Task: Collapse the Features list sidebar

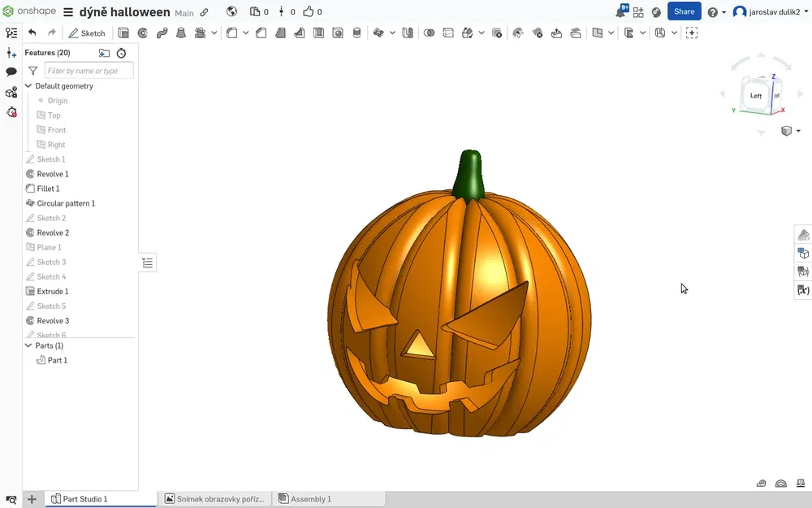Action: pyautogui.click(x=148, y=263)
